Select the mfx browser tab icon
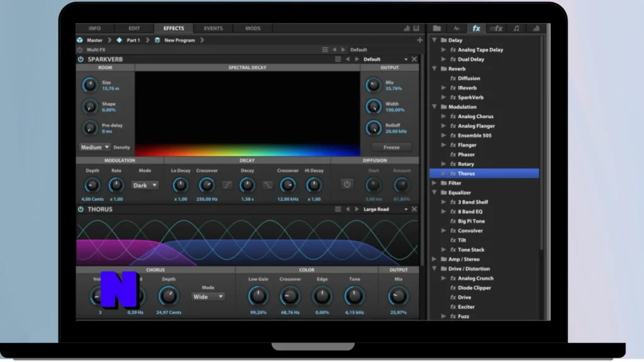Image resolution: width=644 pixels, height=362 pixels. pos(496,28)
